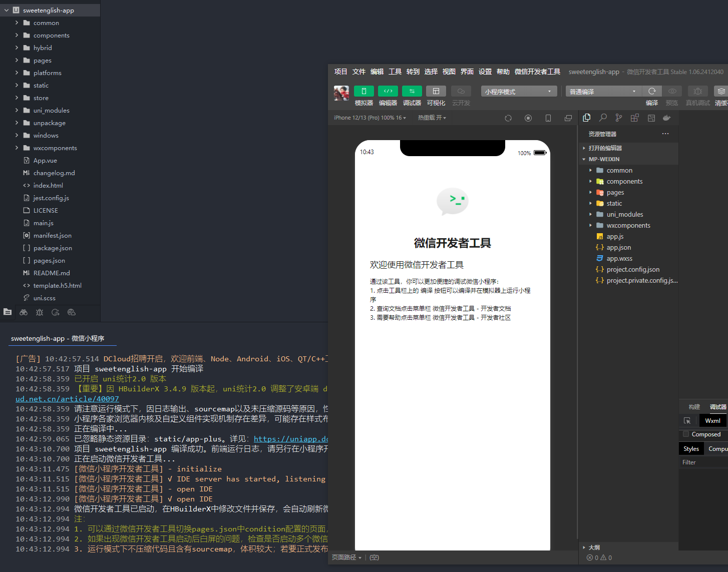Open app.wxss in MP-WEIXIN tree
728x572 pixels.
[x=619, y=258]
